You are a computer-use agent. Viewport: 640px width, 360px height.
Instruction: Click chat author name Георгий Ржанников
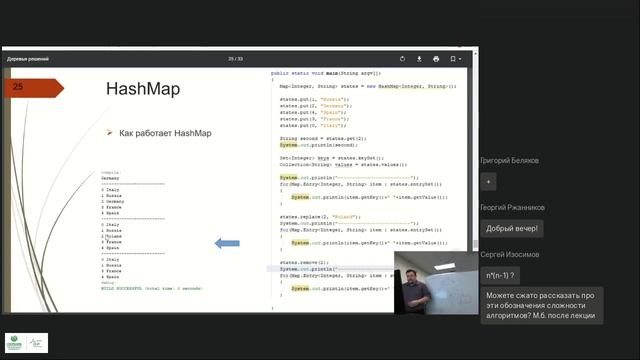(512, 207)
